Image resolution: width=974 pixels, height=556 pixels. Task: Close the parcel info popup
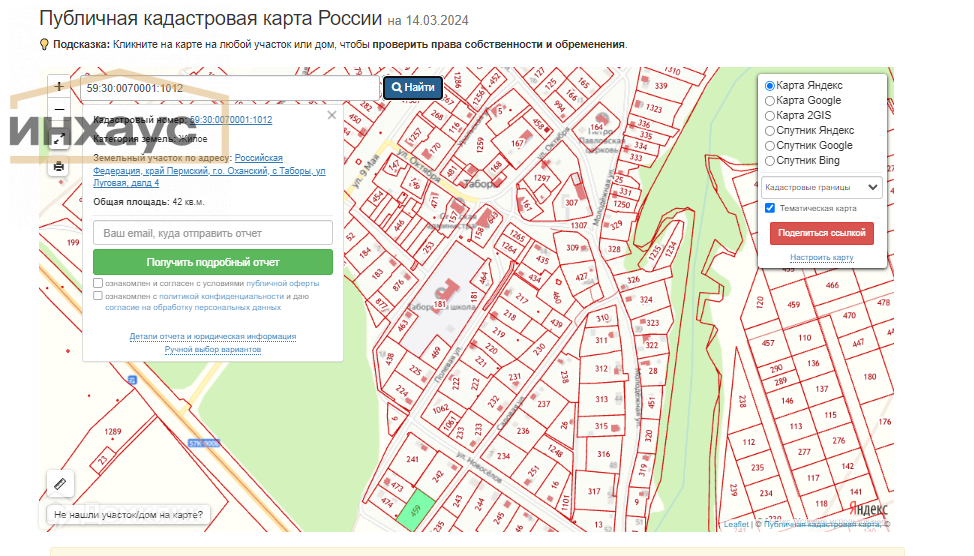(332, 115)
